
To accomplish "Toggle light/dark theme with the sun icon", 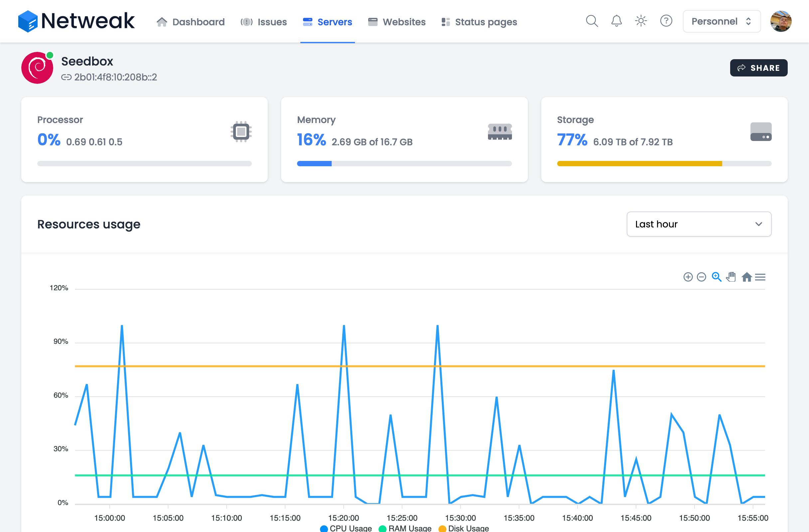I will 641,21.
